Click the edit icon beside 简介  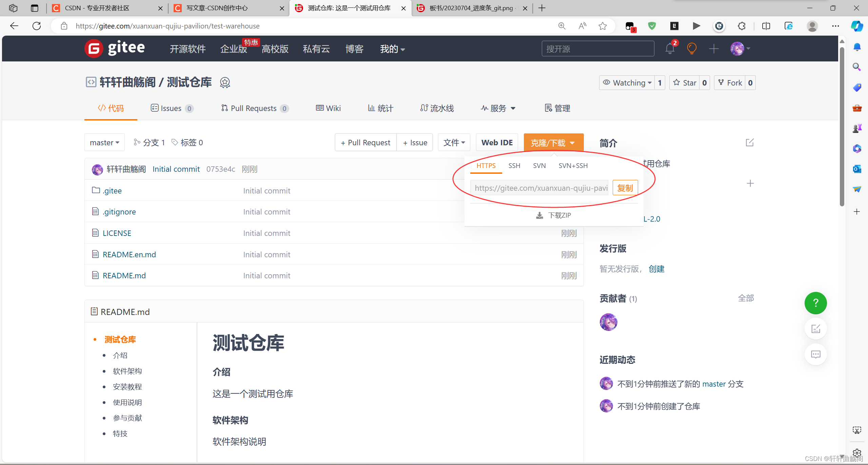[749, 143]
